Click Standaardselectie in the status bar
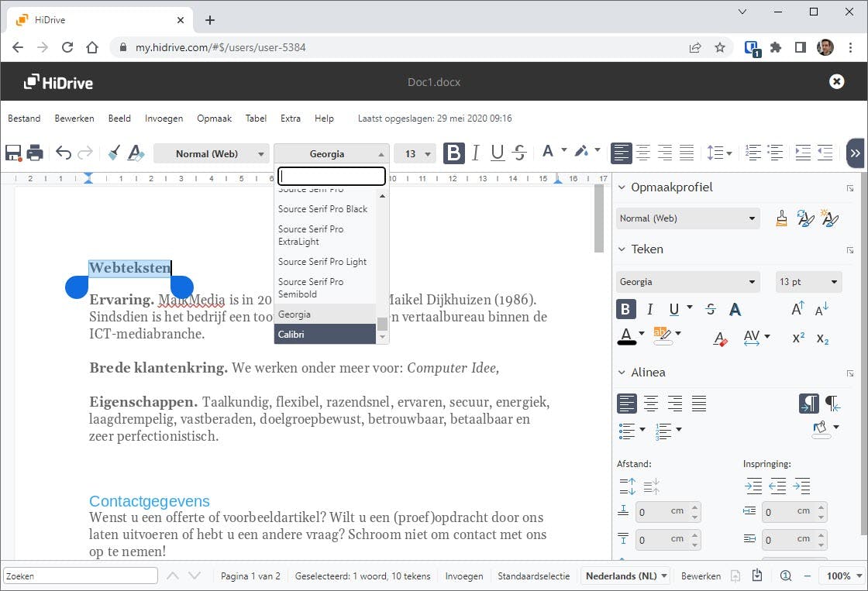Image resolution: width=868 pixels, height=591 pixels. point(532,576)
